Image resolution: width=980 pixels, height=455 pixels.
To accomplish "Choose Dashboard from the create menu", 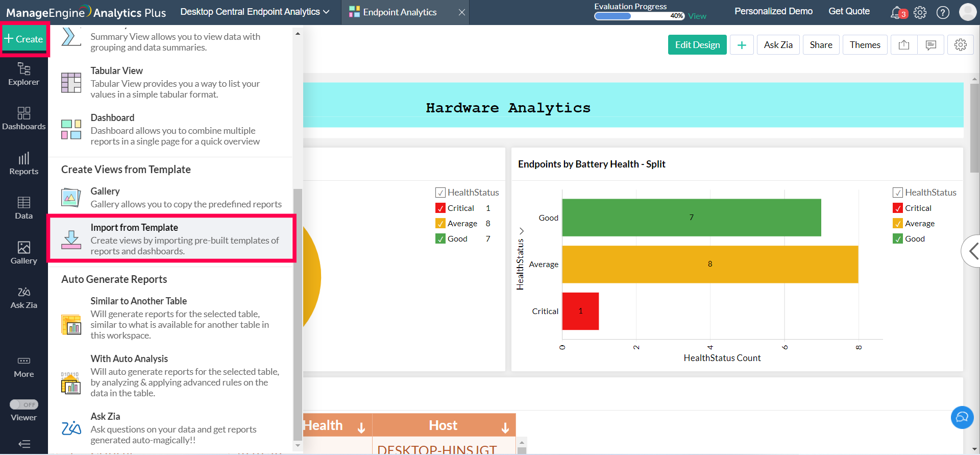I will [x=170, y=129].
